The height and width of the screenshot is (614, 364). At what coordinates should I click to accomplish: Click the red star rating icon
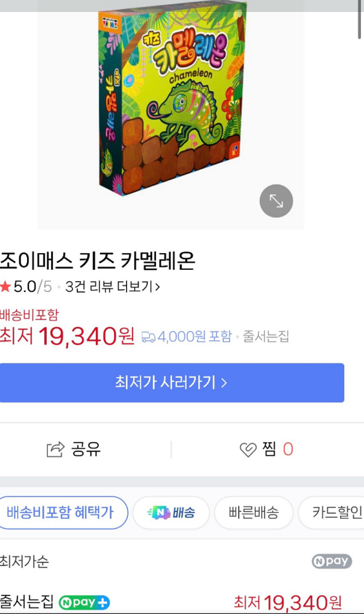pos(5,287)
